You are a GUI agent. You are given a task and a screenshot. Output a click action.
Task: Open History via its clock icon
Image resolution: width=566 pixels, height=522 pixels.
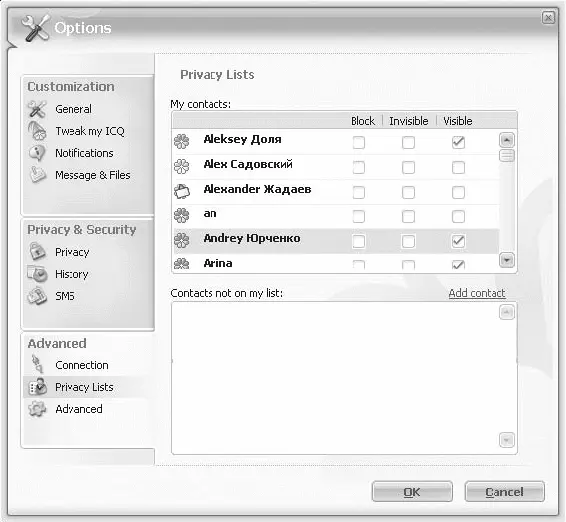[x=38, y=274]
